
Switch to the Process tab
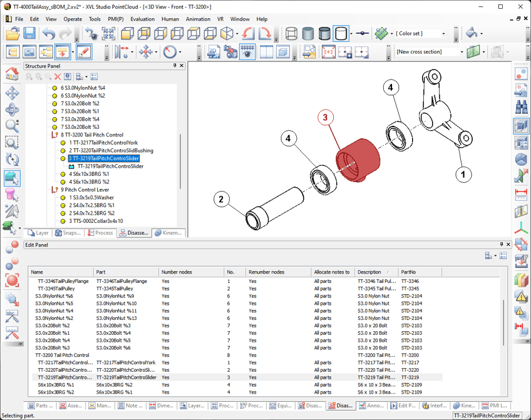tap(100, 233)
